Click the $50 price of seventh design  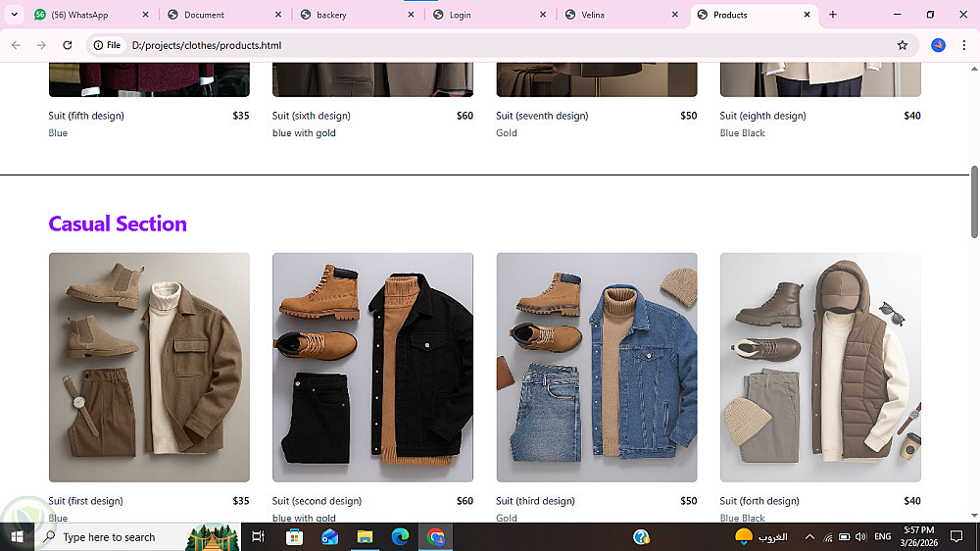[688, 116]
